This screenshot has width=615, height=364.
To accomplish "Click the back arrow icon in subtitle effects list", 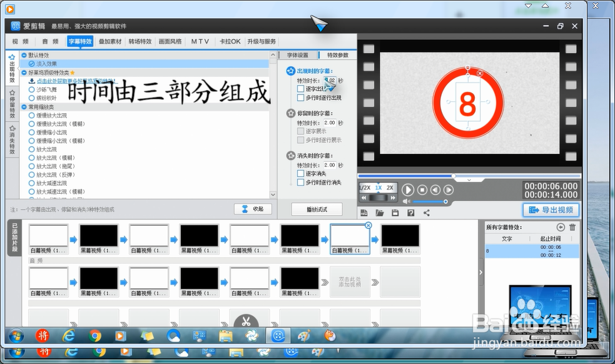I will pyautogui.click(x=561, y=227).
